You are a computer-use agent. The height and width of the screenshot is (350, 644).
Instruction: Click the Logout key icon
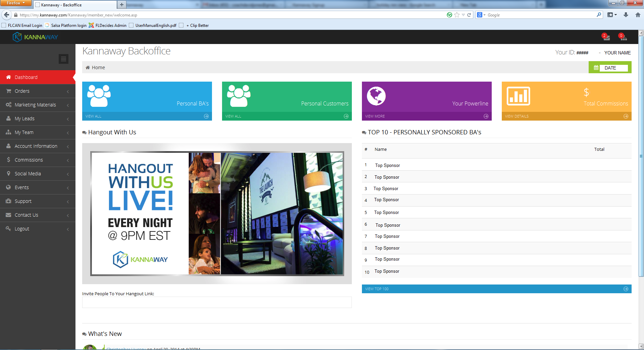[x=9, y=229]
